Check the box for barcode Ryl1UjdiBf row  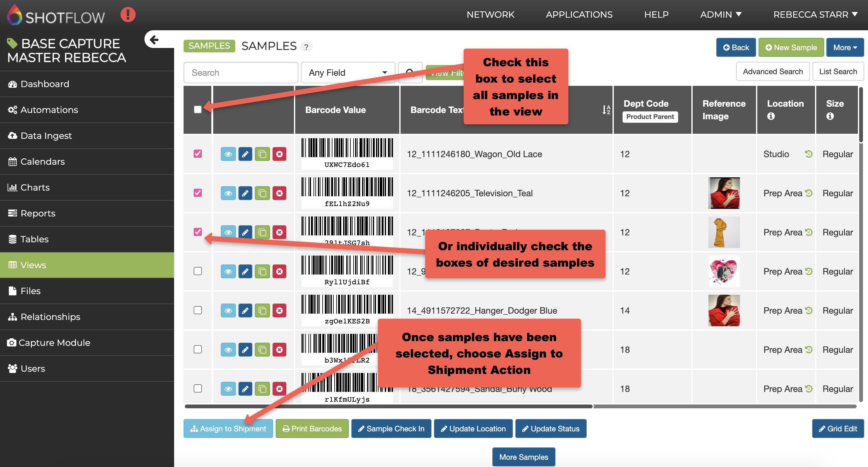[198, 271]
